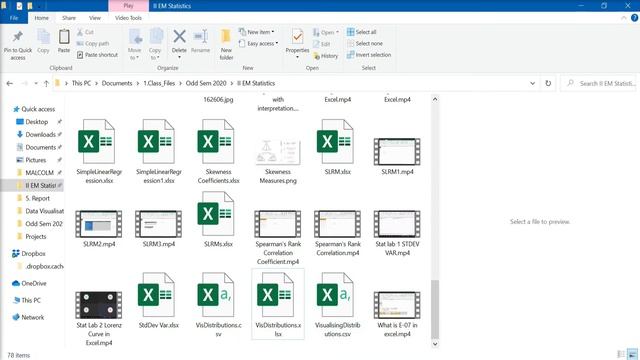
Task: Create a New folder from ribbon
Action: 226,44
